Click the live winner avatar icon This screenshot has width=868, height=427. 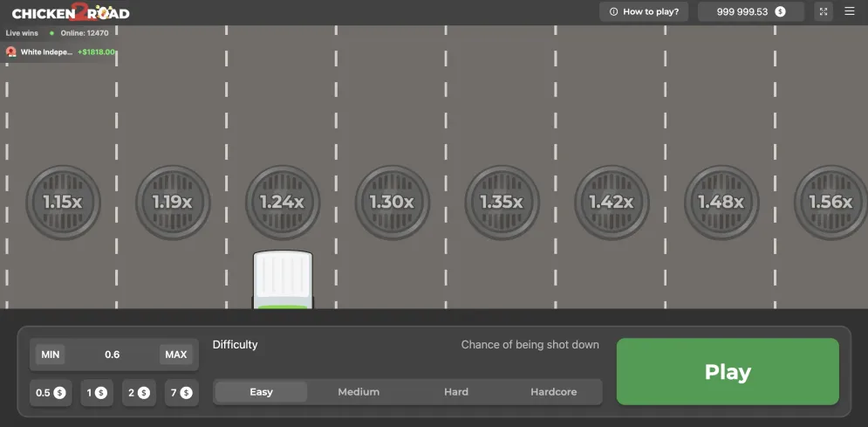click(11, 52)
